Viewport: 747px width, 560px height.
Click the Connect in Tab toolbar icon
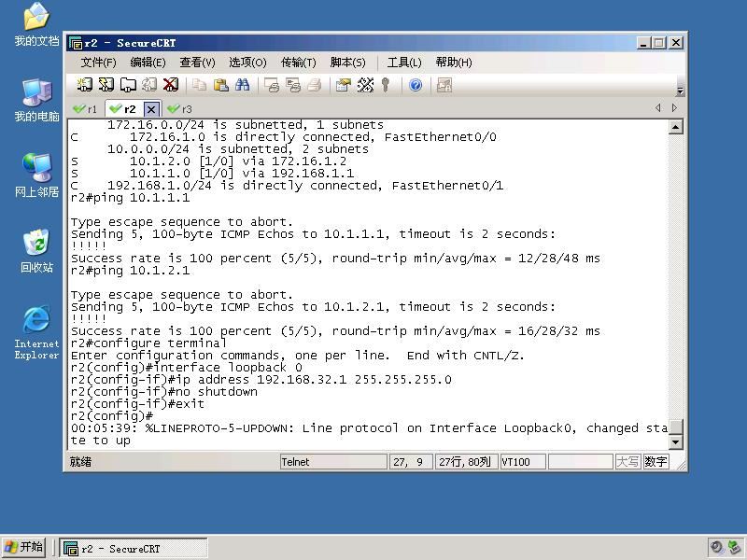click(128, 85)
